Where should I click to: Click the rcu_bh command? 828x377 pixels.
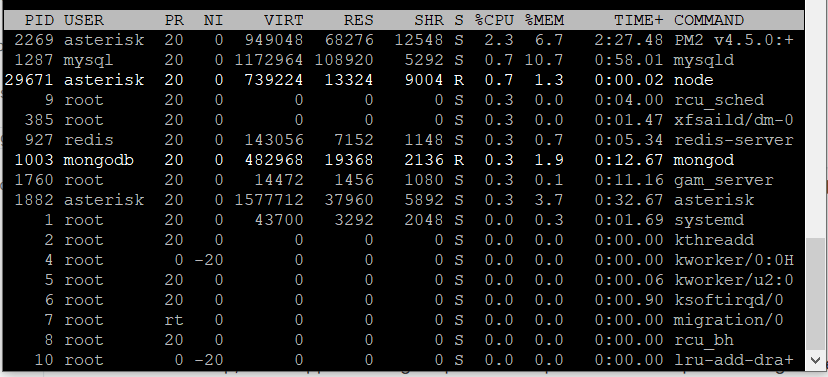(x=703, y=340)
